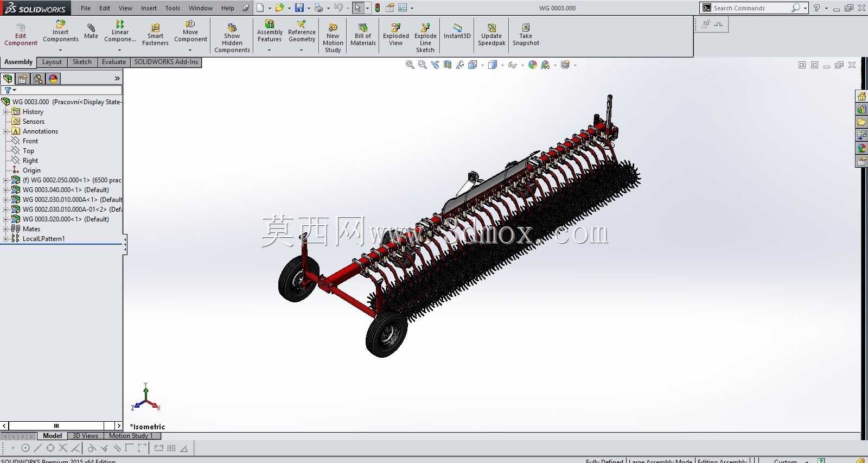Launch Smart Fasteners
This screenshot has height=463, width=868.
tap(155, 35)
